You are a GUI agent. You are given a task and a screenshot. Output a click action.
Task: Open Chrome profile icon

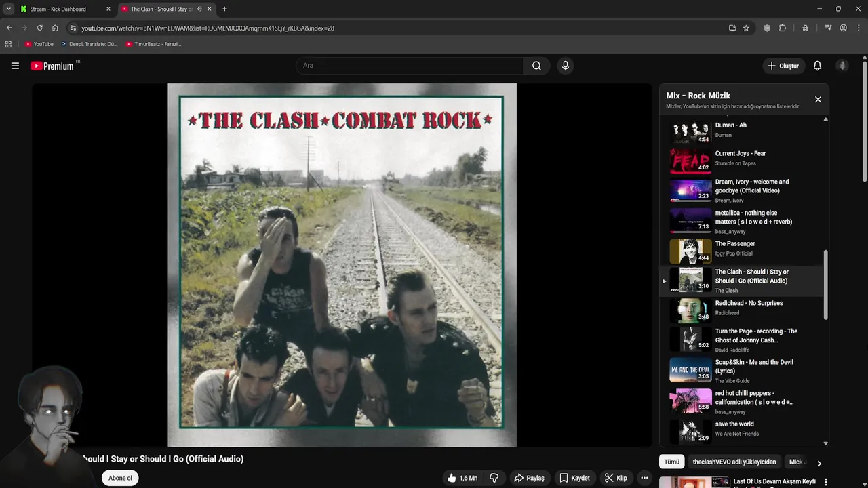point(843,28)
